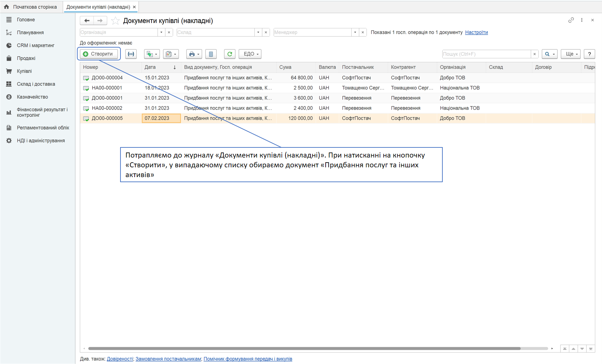
Task: Clear the Склад filter
Action: [266, 32]
